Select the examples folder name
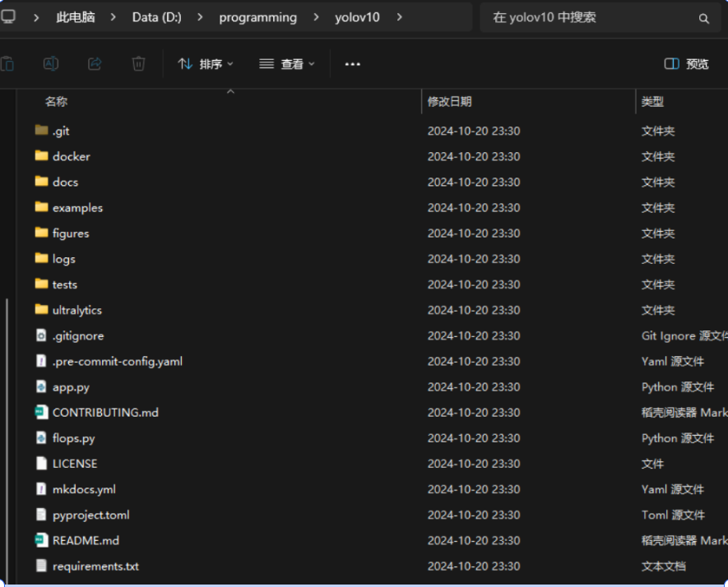728x587 pixels. coord(77,208)
